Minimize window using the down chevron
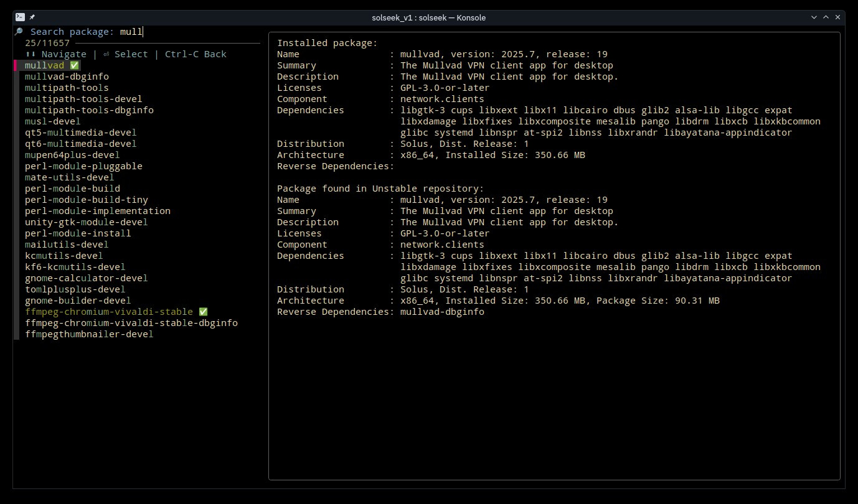The height and width of the screenshot is (504, 858). pyautogui.click(x=814, y=17)
